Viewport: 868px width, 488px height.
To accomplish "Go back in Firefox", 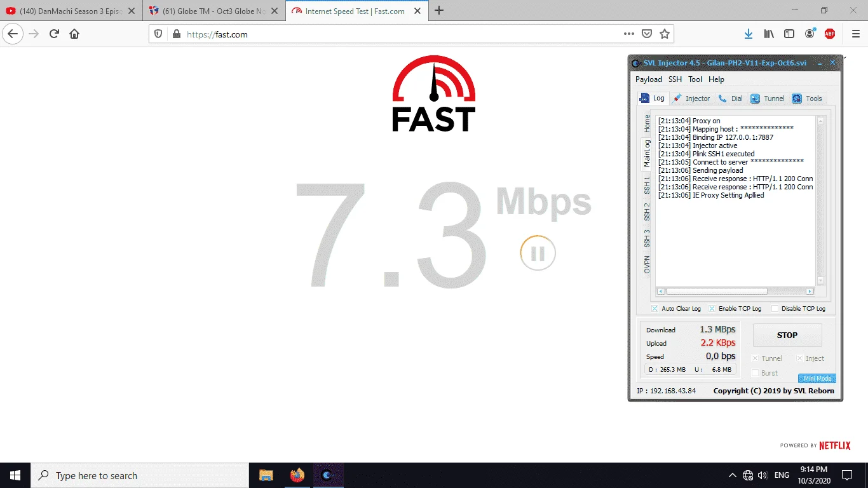I will [x=13, y=34].
